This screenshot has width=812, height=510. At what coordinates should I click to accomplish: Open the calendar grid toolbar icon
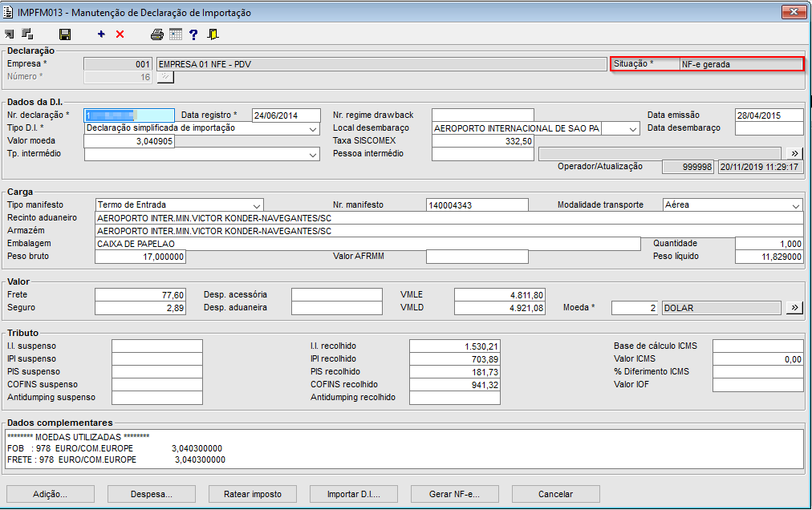pos(175,34)
